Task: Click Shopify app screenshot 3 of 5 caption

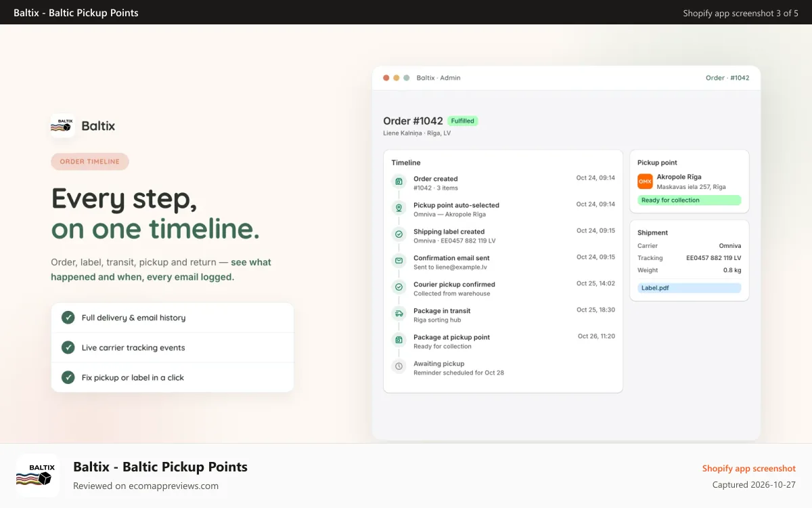Action: click(x=741, y=13)
